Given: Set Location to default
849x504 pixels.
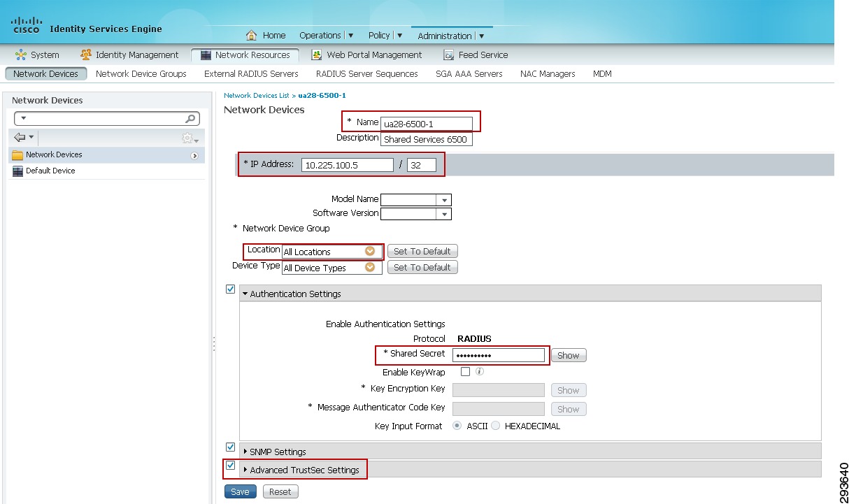Looking at the screenshot, I should point(422,251).
